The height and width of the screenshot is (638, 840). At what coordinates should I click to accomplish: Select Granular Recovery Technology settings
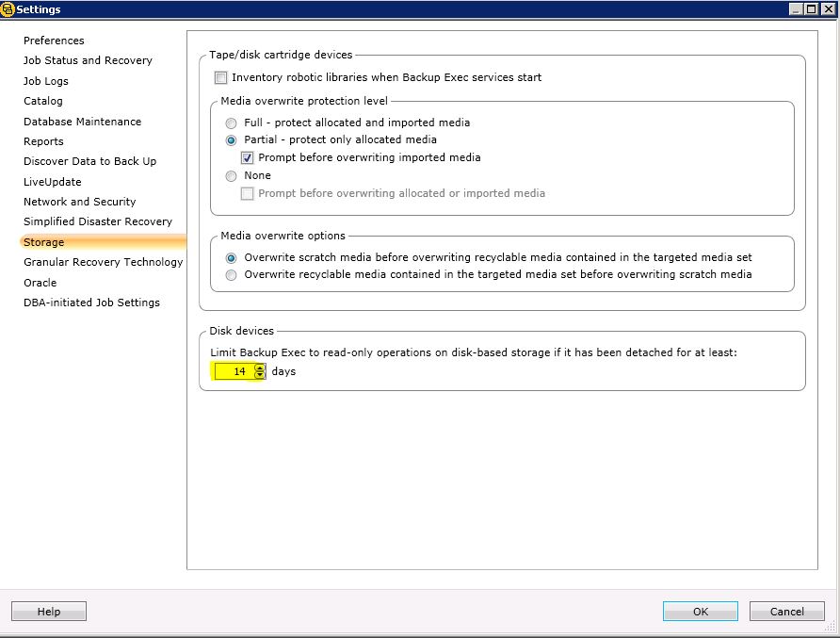point(103,262)
